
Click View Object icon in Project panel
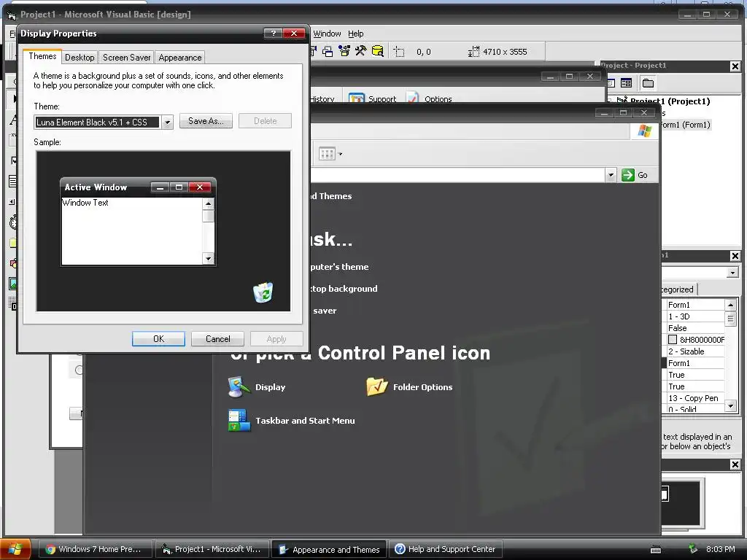[626, 83]
